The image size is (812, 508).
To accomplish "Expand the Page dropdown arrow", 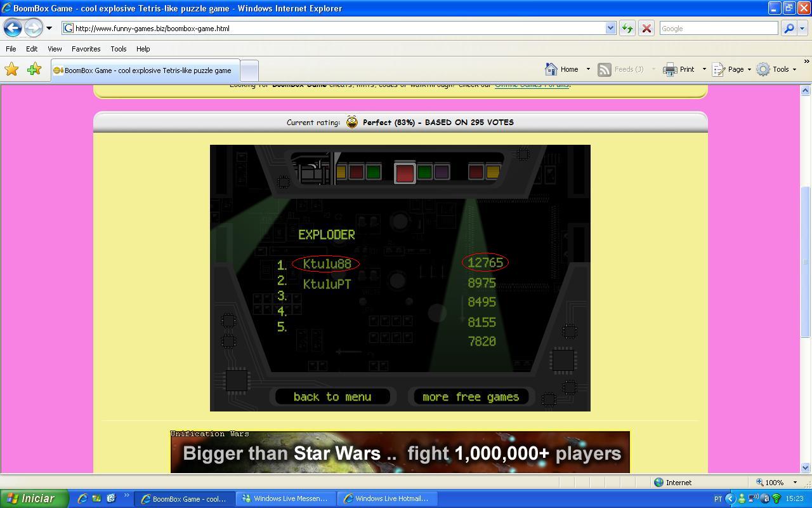I will [x=749, y=69].
